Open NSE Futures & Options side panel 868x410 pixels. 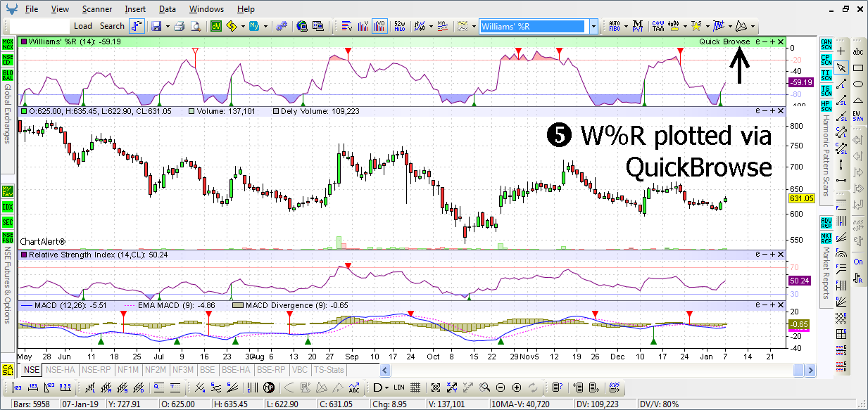point(7,285)
